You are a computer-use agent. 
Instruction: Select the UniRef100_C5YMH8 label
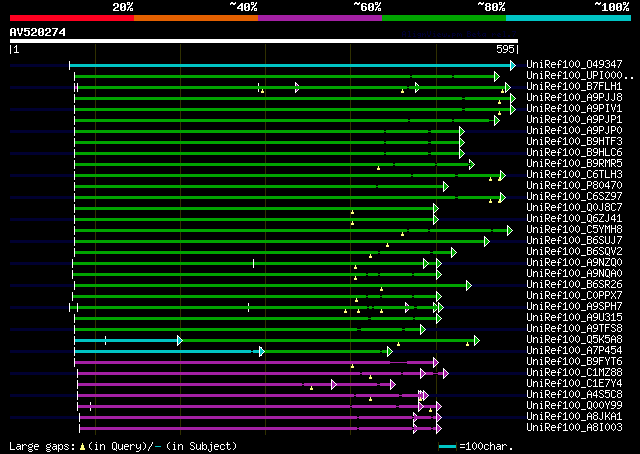[x=574, y=229]
